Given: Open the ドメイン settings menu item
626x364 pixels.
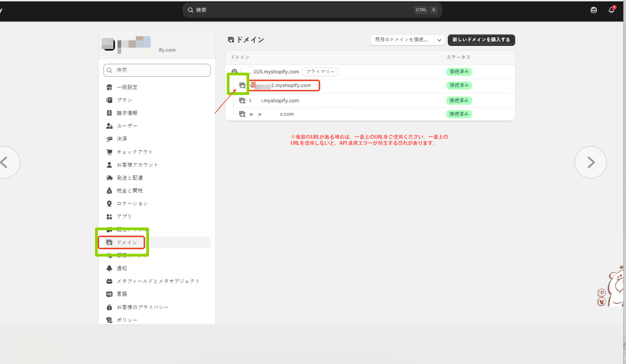Looking at the screenshot, I should (x=127, y=242).
